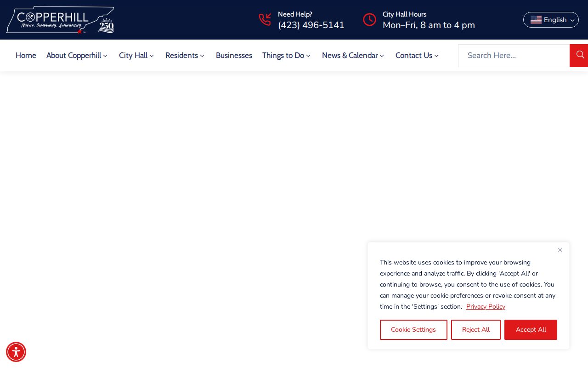
Task: Expand the About Copperhill menu
Action: pos(77,56)
